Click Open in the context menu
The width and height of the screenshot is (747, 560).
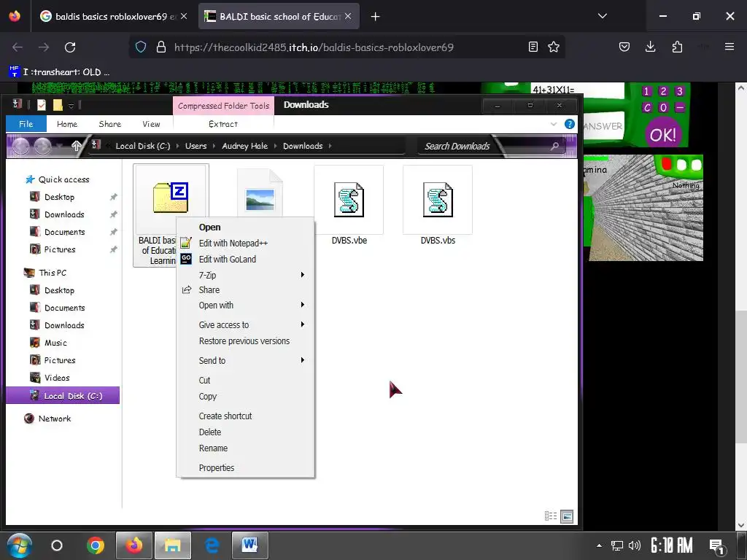coord(245,227)
